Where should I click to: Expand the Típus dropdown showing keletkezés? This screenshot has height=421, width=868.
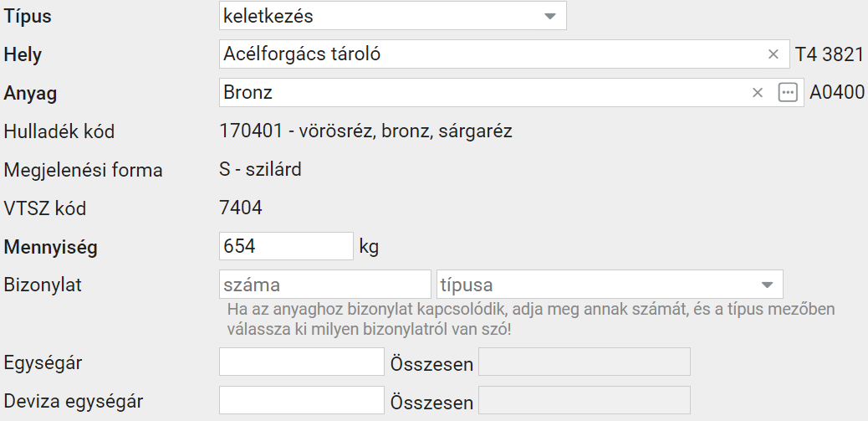(x=392, y=16)
